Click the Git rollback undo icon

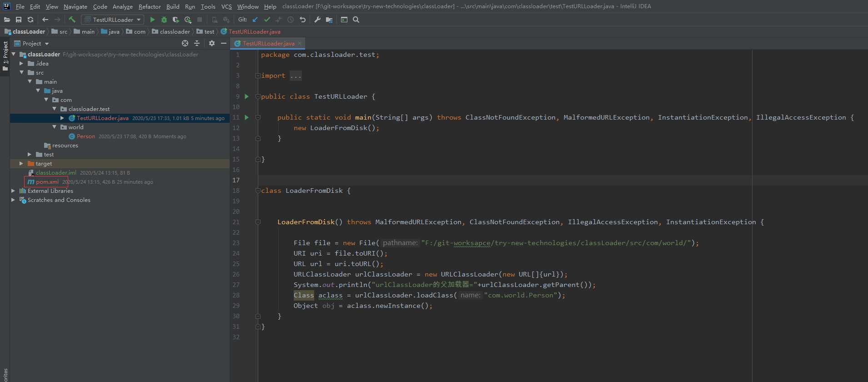302,20
